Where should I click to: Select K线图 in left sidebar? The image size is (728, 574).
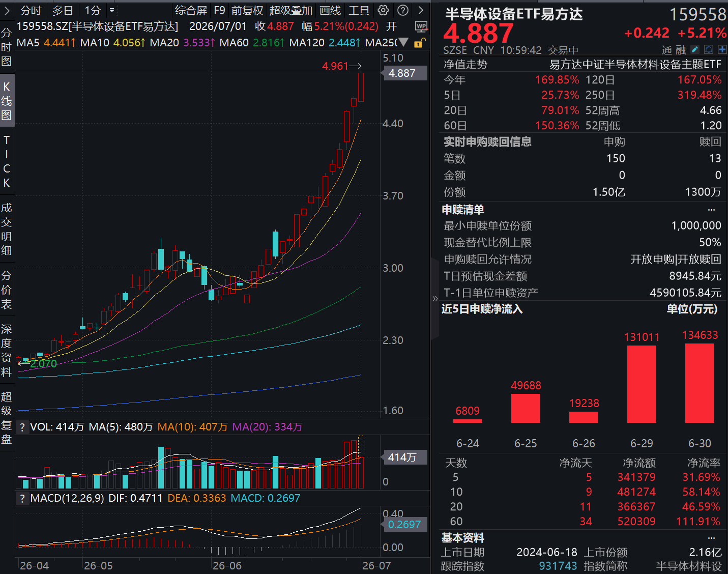7,101
